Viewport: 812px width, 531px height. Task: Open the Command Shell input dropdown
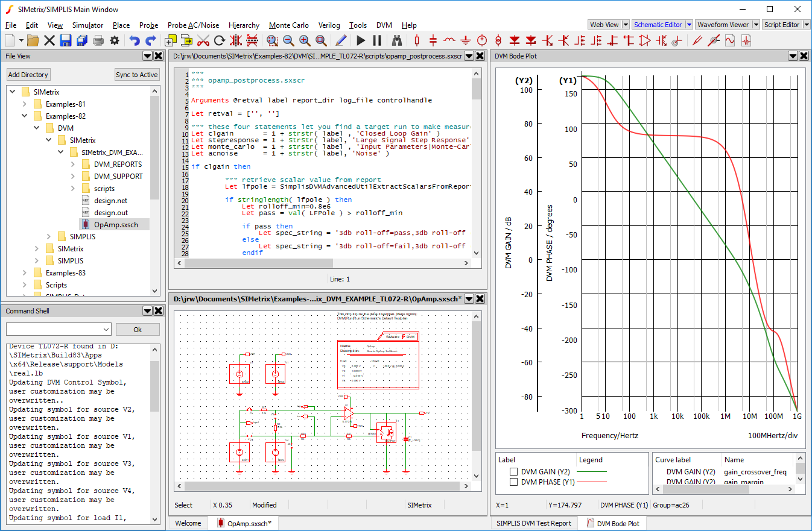pos(106,329)
